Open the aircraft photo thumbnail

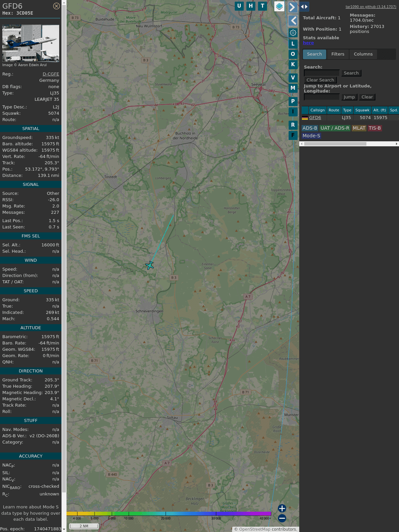coord(31,43)
